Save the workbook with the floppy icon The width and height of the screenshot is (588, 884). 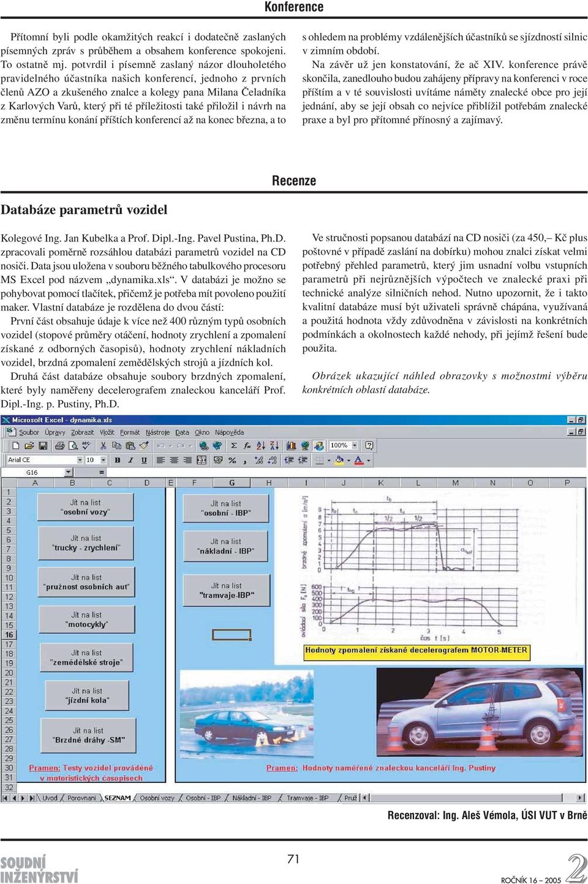click(x=42, y=445)
